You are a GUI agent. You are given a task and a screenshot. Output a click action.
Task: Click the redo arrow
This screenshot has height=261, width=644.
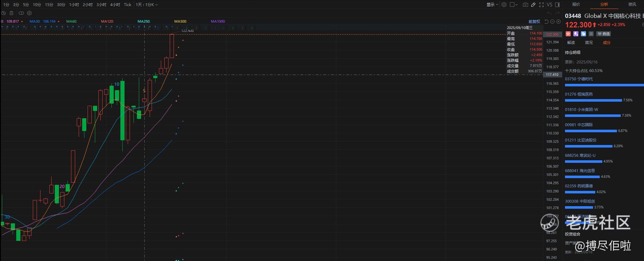pos(557,13)
